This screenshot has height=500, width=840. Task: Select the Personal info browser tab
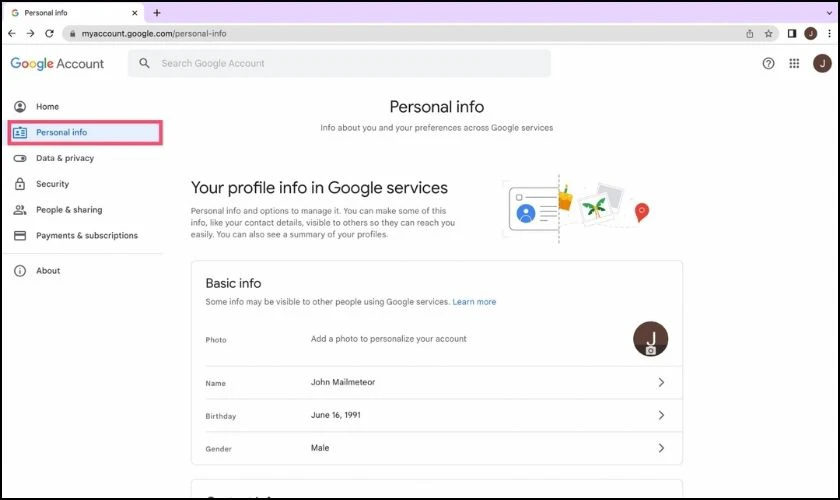point(72,13)
